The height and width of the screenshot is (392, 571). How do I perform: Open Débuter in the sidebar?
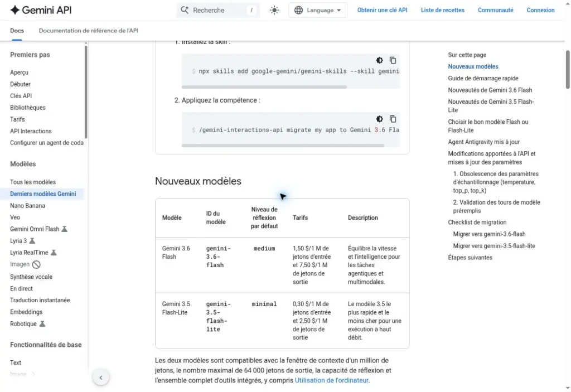[x=20, y=84]
